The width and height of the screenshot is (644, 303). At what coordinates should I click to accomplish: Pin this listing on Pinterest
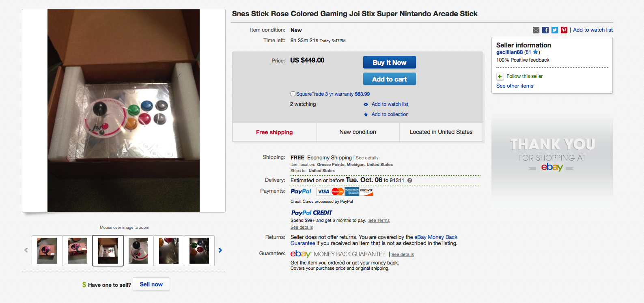point(564,30)
